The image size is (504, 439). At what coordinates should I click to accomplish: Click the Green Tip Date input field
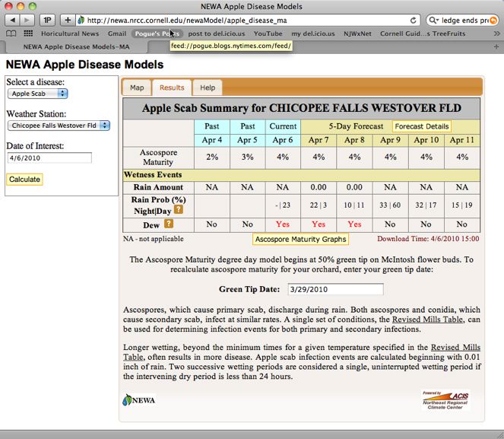click(x=335, y=289)
